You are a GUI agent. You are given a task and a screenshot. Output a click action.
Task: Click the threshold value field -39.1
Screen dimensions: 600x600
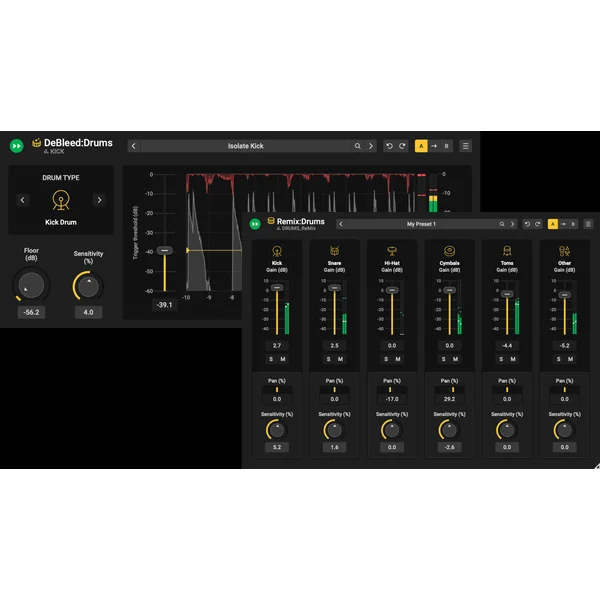(165, 305)
